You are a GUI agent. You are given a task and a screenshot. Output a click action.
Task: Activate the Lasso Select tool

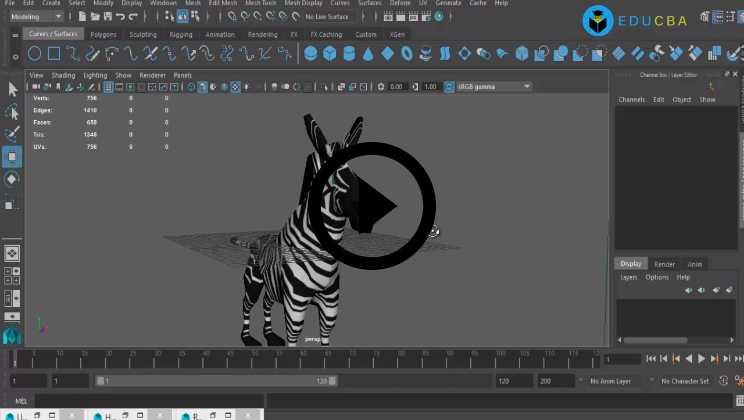(x=12, y=112)
